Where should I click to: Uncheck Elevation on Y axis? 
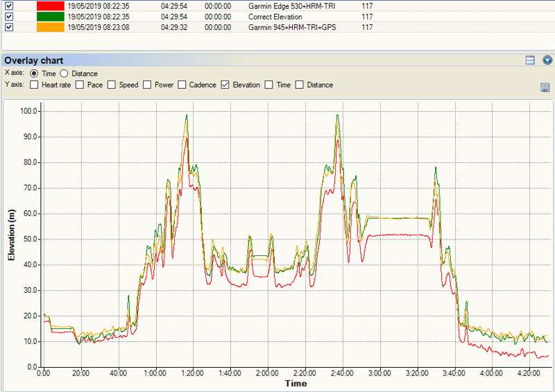coord(225,85)
